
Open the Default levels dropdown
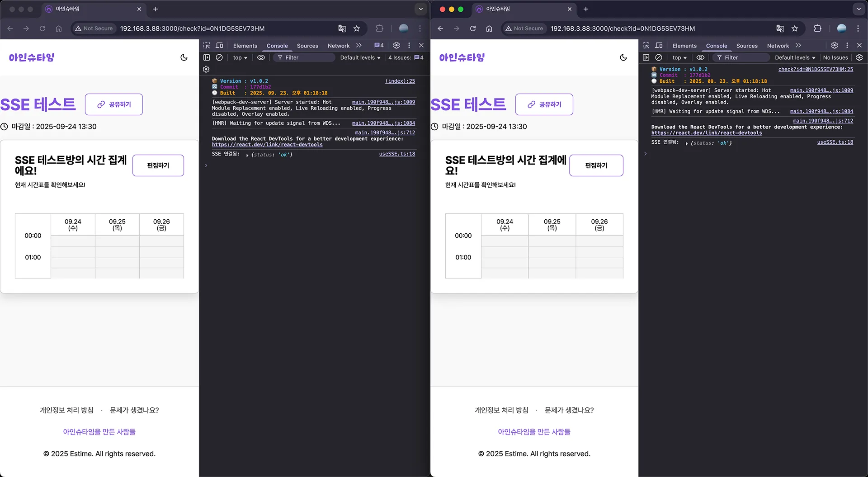coord(359,57)
